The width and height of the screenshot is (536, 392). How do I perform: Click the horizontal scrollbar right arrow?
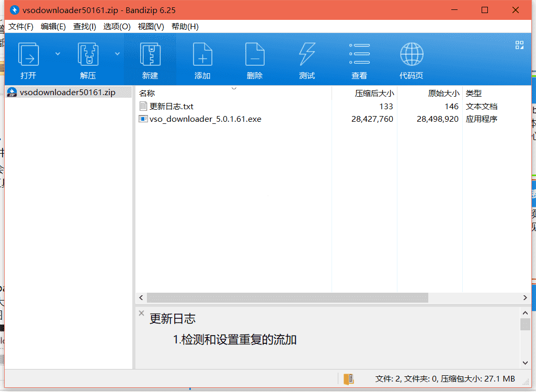525,298
